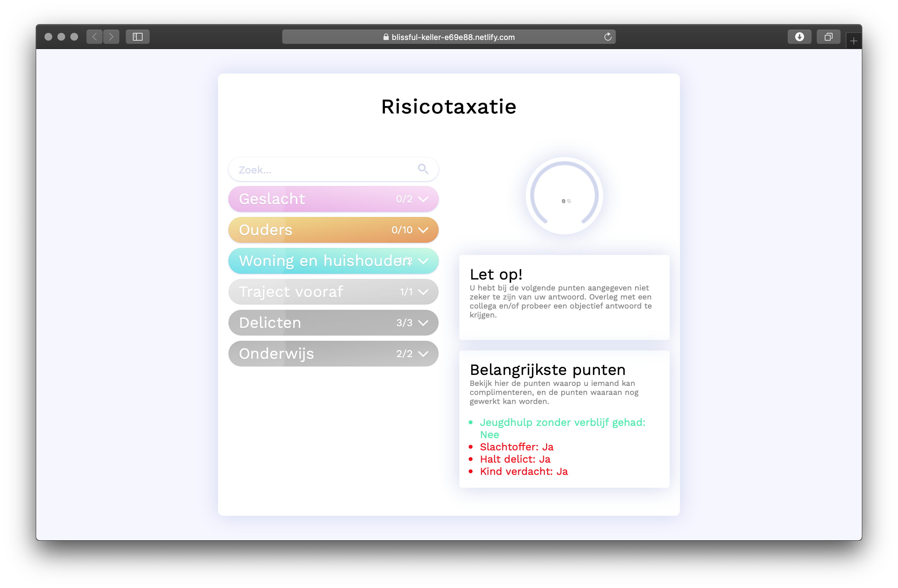
Task: Click the 'Kind verdacht: Ja' item
Action: point(523,471)
